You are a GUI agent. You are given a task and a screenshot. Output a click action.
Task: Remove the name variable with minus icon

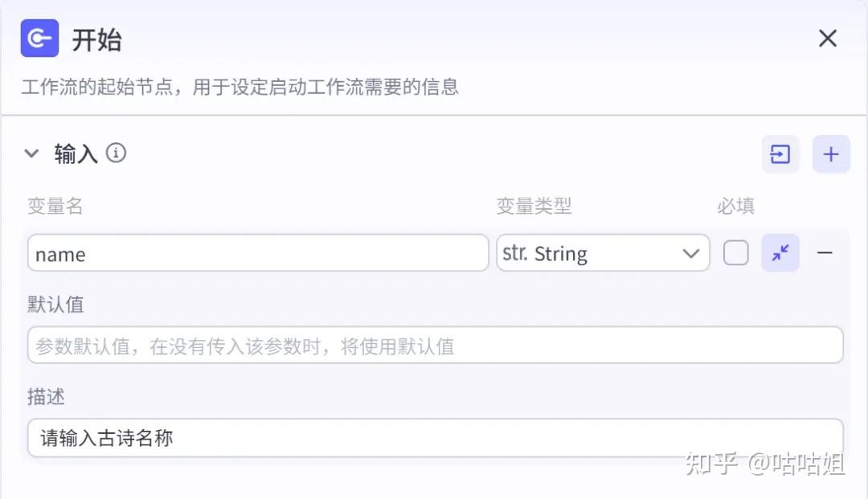pyautogui.click(x=825, y=253)
